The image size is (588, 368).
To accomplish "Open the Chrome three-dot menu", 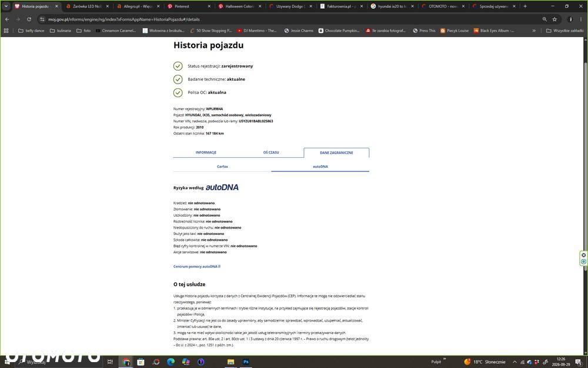I will (x=580, y=19).
